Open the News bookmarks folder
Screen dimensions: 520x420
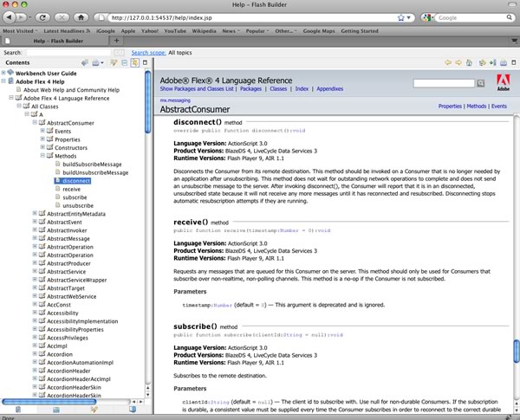tap(231, 31)
